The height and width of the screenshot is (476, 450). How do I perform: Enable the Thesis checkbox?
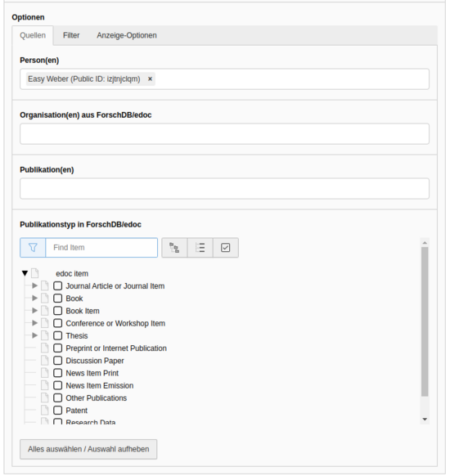[x=58, y=336]
